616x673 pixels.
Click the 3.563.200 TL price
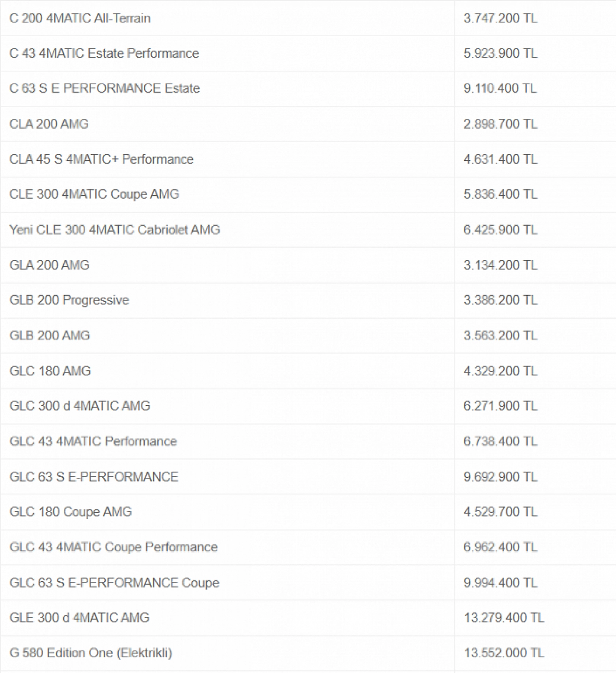[x=500, y=335]
